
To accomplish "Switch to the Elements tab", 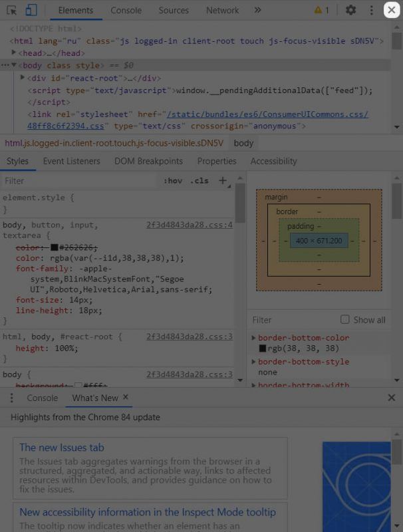I will tap(76, 10).
